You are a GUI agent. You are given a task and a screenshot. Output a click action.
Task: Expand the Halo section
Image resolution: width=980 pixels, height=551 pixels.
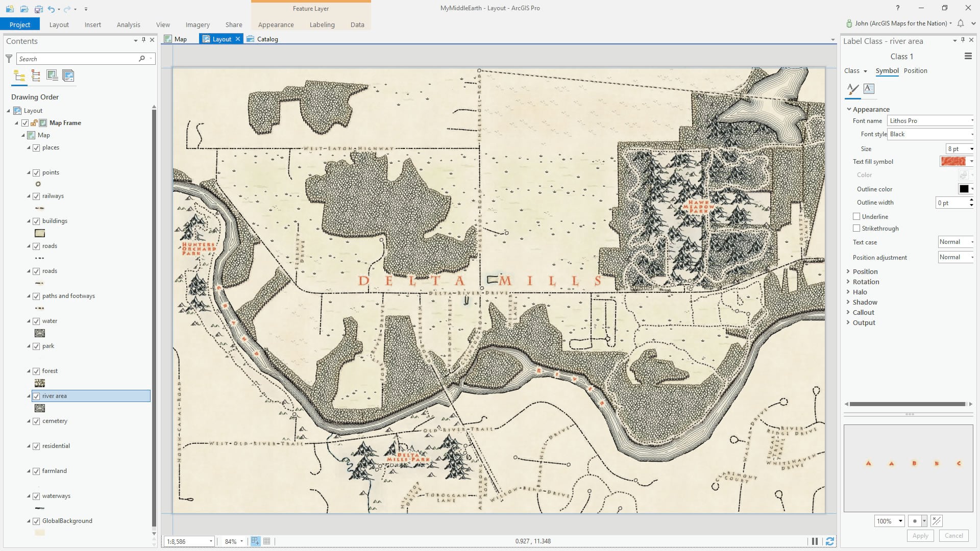(x=860, y=292)
